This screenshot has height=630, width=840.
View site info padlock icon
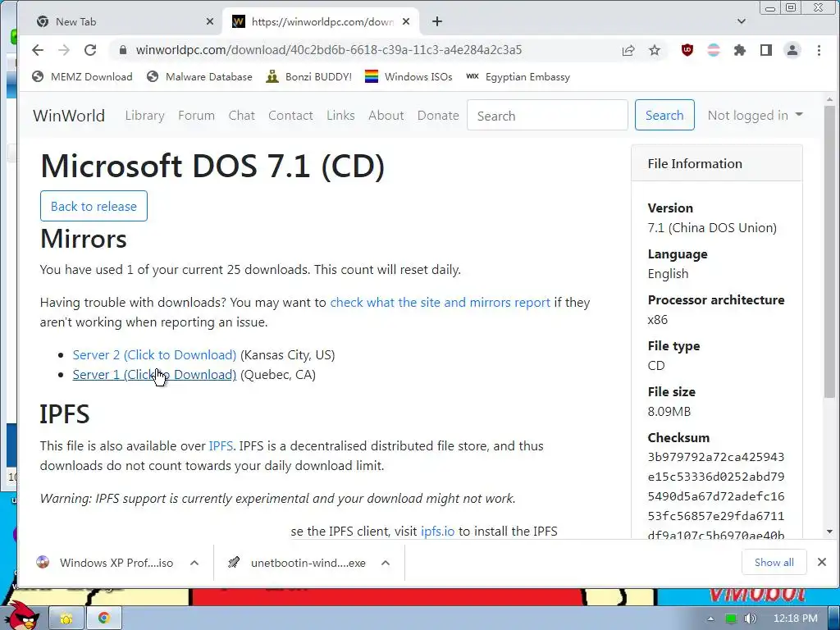click(123, 50)
